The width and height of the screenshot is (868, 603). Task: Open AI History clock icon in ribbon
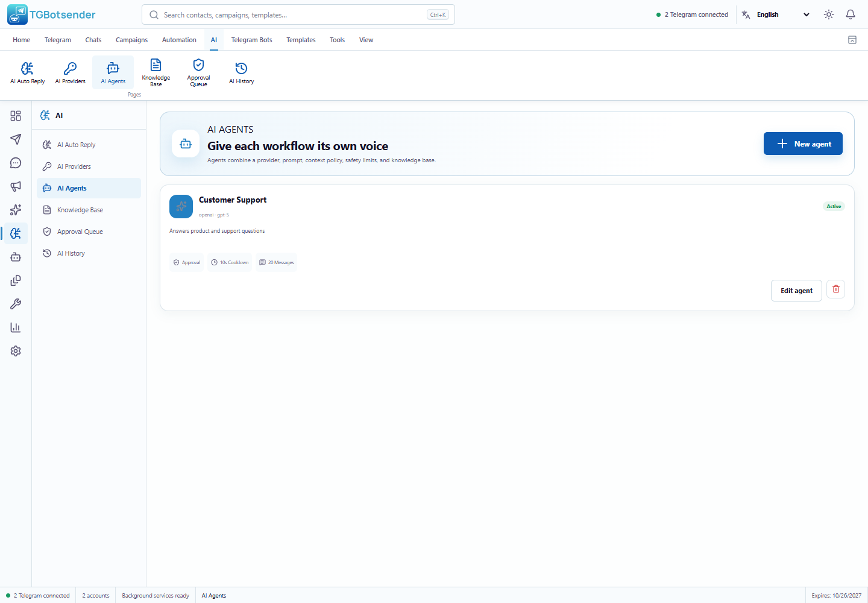[x=242, y=72]
